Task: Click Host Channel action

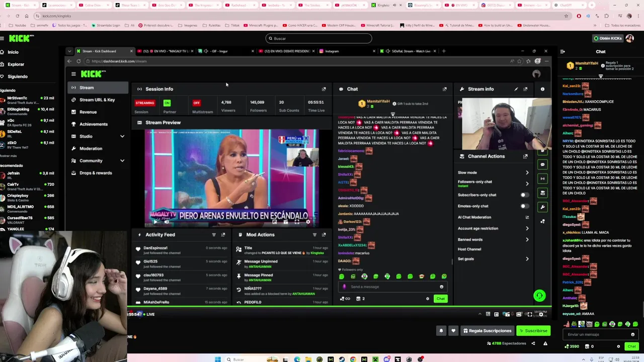Action: tap(469, 249)
